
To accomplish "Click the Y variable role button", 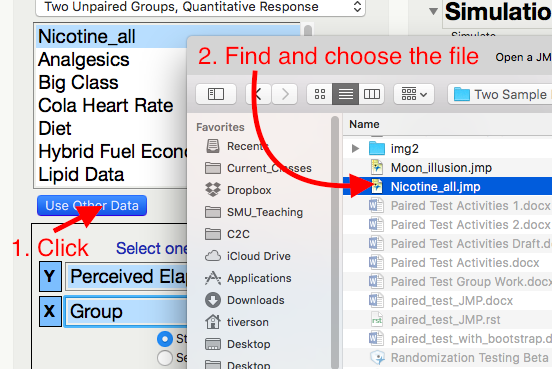I will click(50, 276).
